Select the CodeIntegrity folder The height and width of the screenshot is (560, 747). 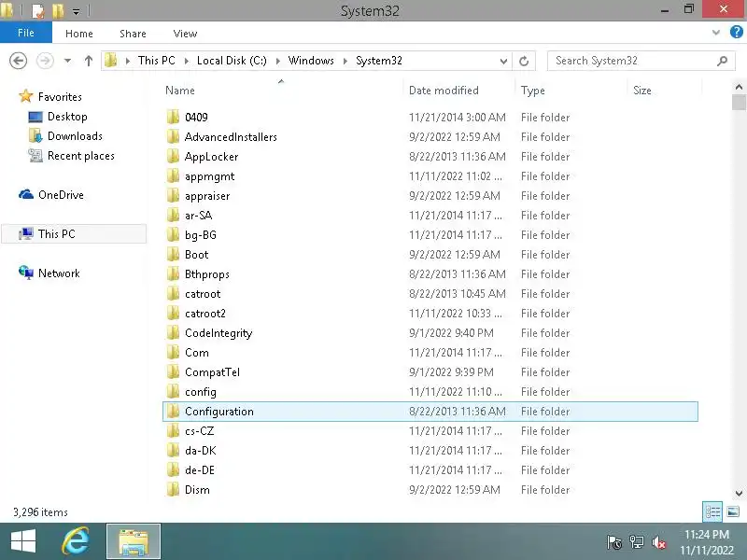coord(218,333)
